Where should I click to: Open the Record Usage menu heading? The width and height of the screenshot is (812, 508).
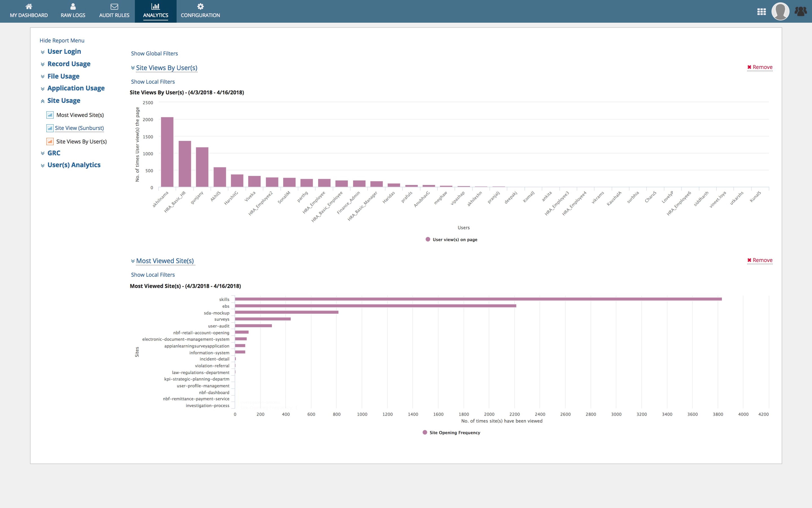(x=69, y=64)
